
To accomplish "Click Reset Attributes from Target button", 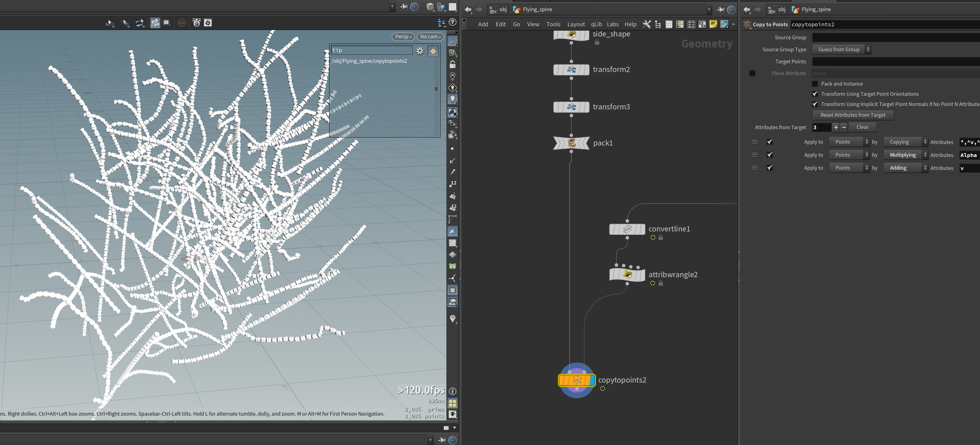I will (x=853, y=115).
